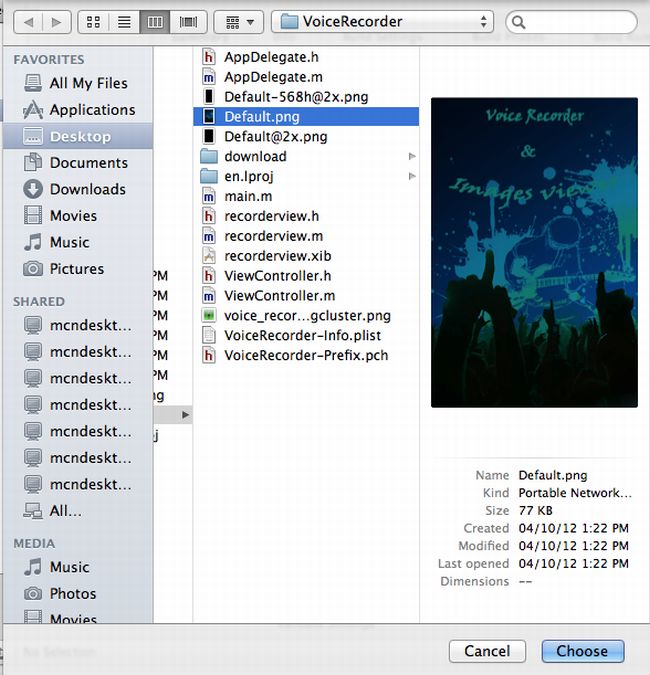Image resolution: width=650 pixels, height=675 pixels.
Task: Click the Choose button
Action: 583,651
